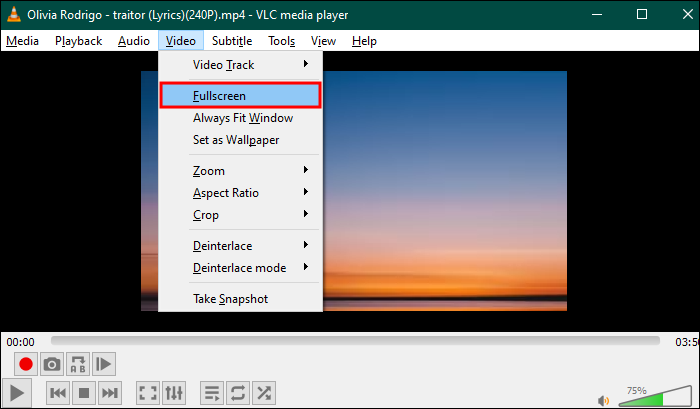This screenshot has height=409, width=700.
Task: Open the View menu
Action: [x=323, y=41]
